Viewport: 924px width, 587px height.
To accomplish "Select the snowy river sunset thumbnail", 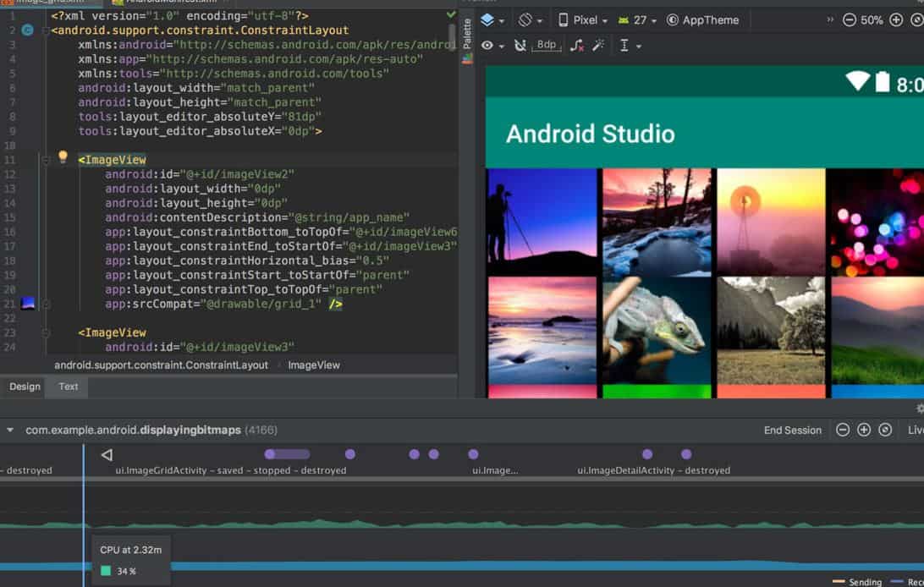I will coord(657,222).
